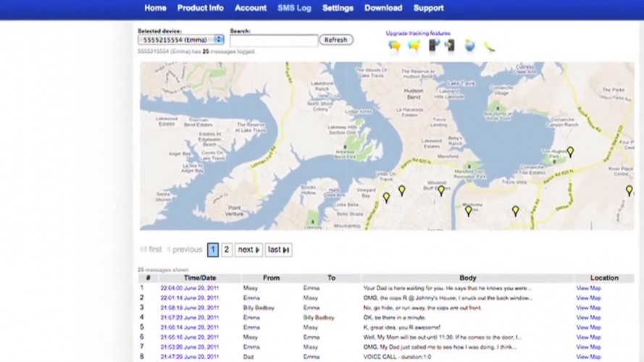Select map pin at the map's far right edge
The height and width of the screenshot is (362, 644).
[629, 190]
